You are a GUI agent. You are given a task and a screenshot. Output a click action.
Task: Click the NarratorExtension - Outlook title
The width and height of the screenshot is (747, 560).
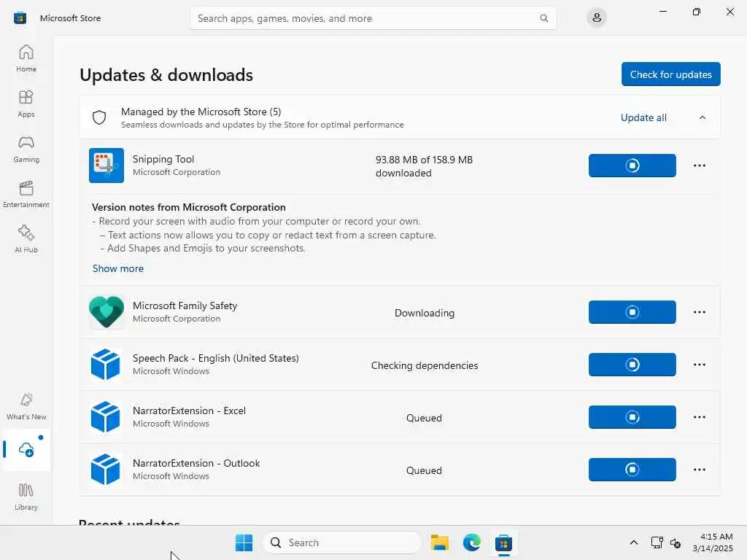196,463
